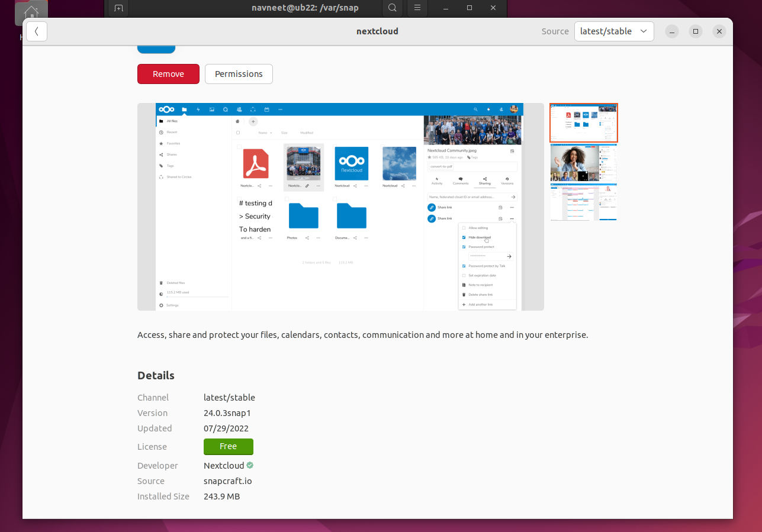Viewport: 762px width, 532px height.
Task: Open the terminal hamburger menu
Action: pos(417,8)
